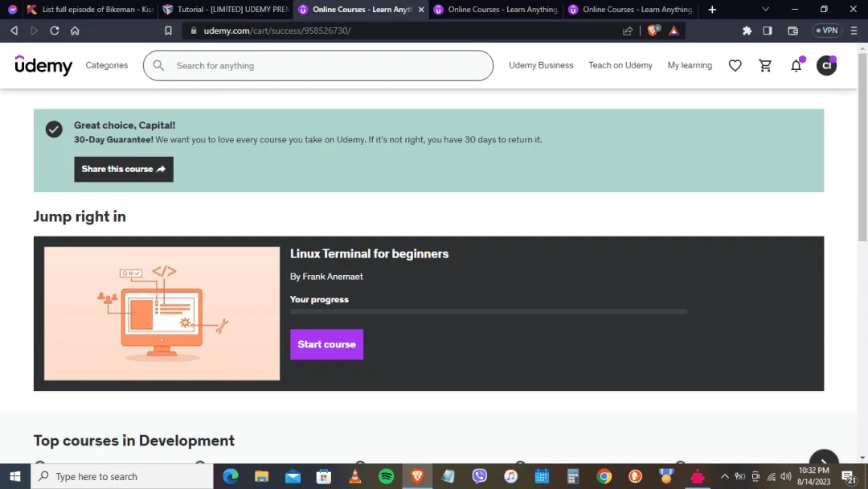Click the browser back arrow
Viewport: 868px width, 489px height.
click(14, 31)
